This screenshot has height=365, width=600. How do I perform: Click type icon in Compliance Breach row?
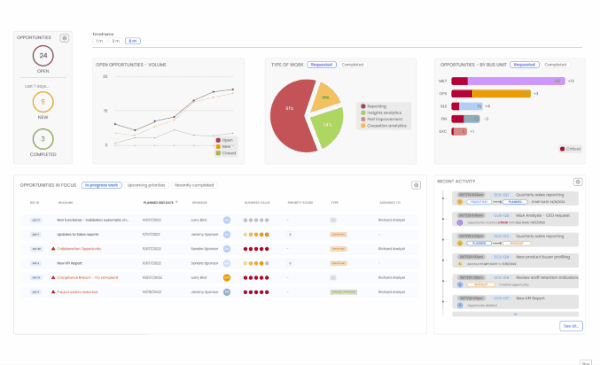(333, 278)
